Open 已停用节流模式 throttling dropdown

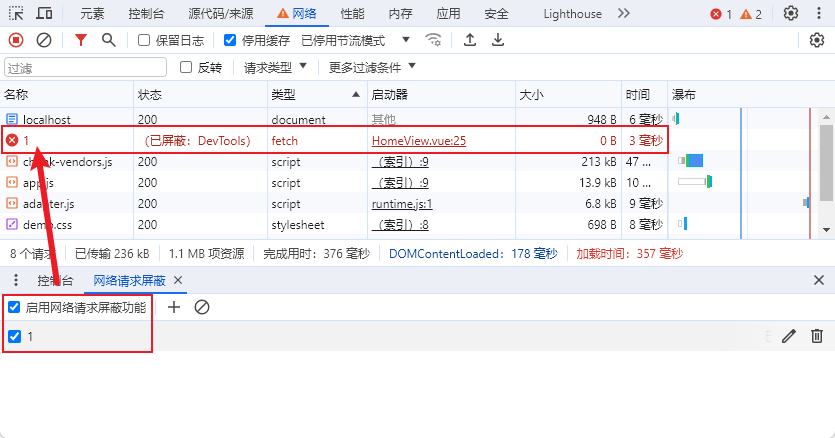click(356, 40)
